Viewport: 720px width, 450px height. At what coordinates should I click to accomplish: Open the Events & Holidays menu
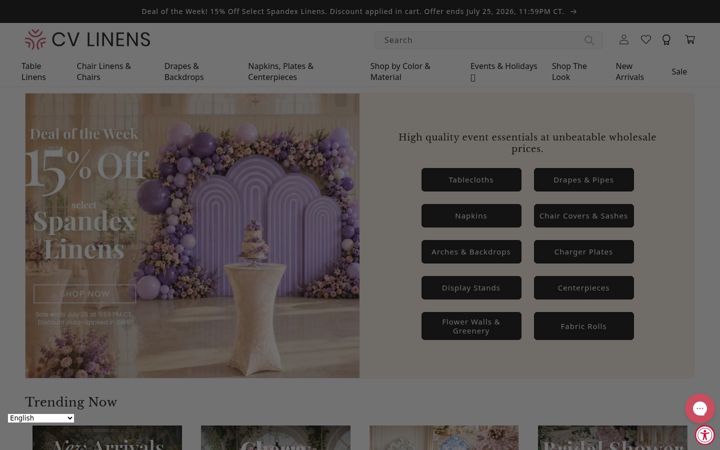coord(503,72)
